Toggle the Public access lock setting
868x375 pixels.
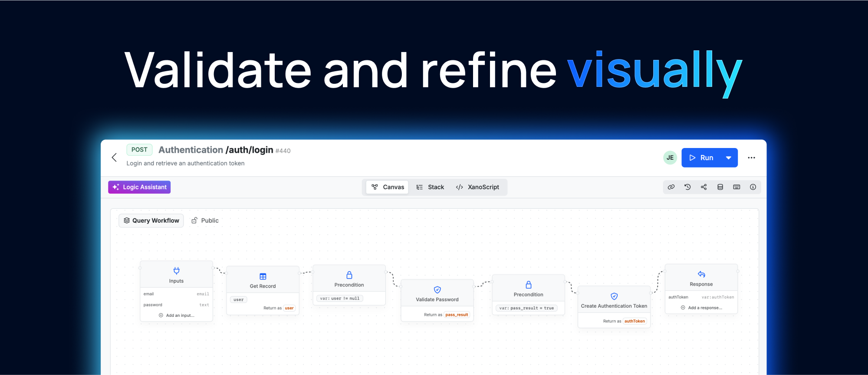click(x=205, y=220)
